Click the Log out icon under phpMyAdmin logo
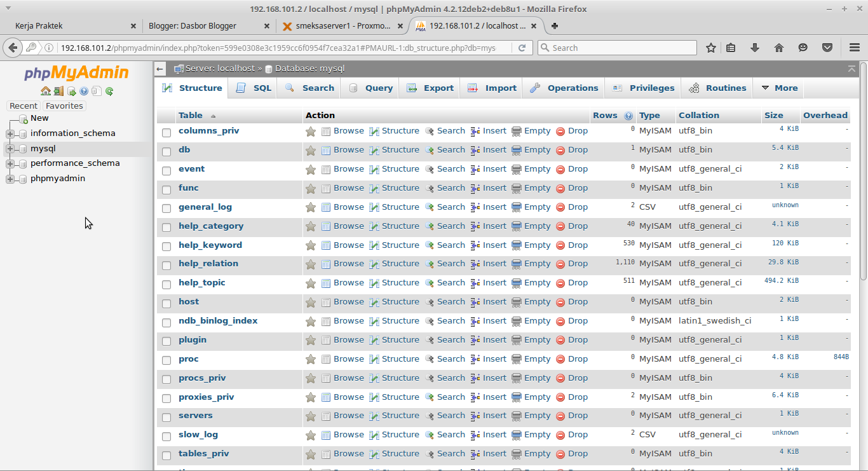 tap(58, 91)
